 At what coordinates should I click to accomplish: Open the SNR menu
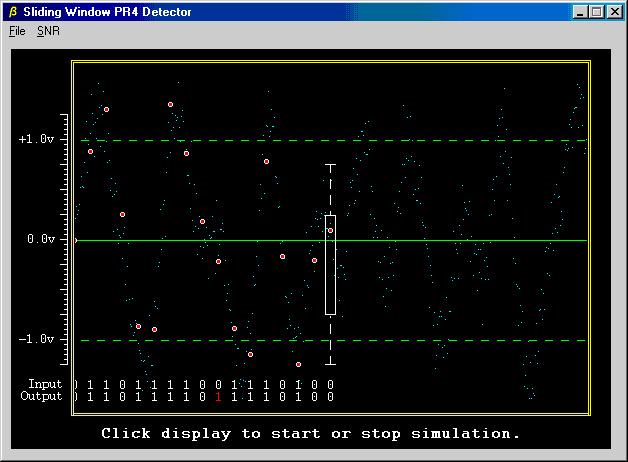click(48, 31)
